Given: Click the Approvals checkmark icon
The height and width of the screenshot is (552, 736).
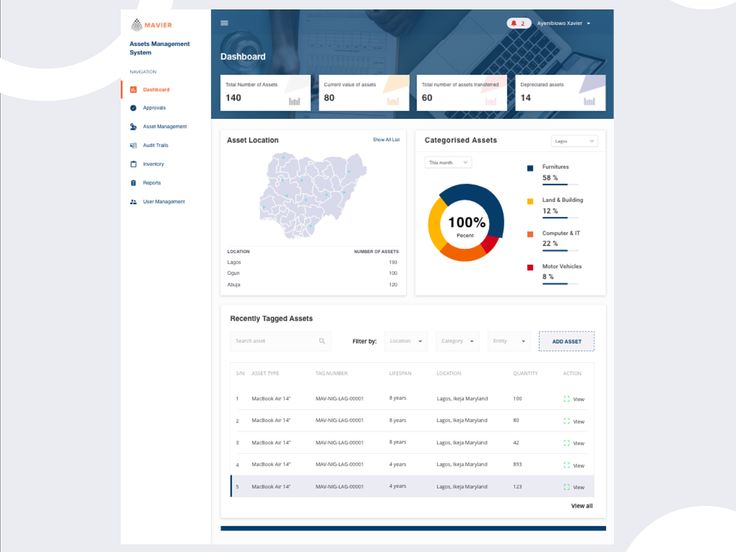Looking at the screenshot, I should pos(133,108).
